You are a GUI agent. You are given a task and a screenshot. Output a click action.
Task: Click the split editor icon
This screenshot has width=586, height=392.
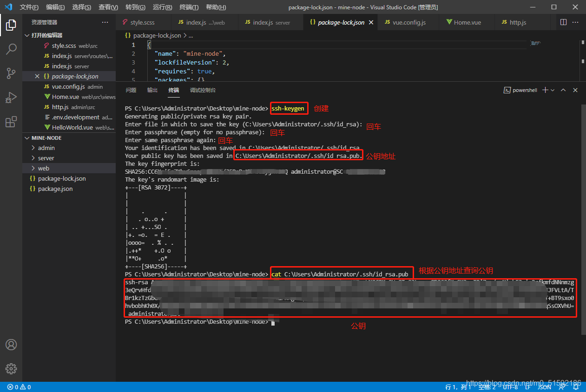click(x=563, y=22)
